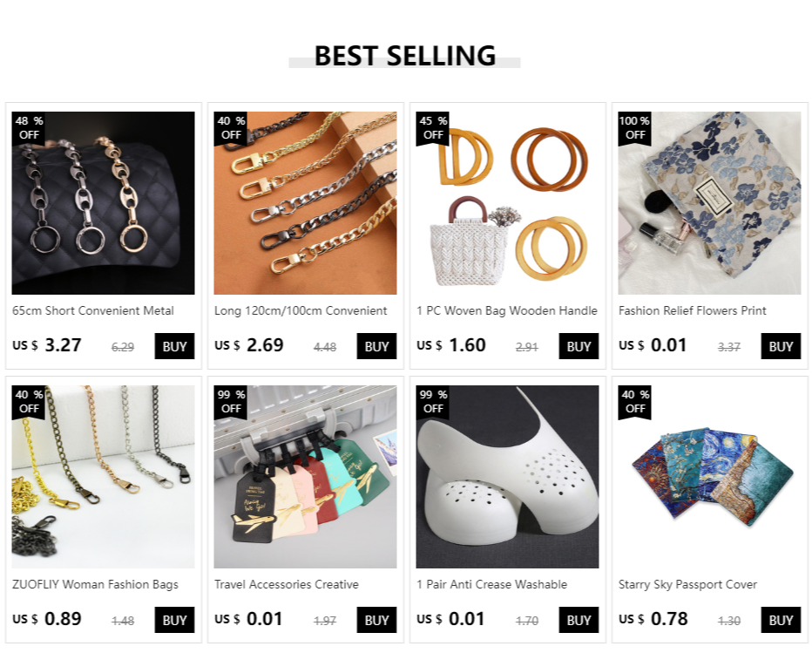Open the metal purse chains on quilted bag image

click(103, 203)
